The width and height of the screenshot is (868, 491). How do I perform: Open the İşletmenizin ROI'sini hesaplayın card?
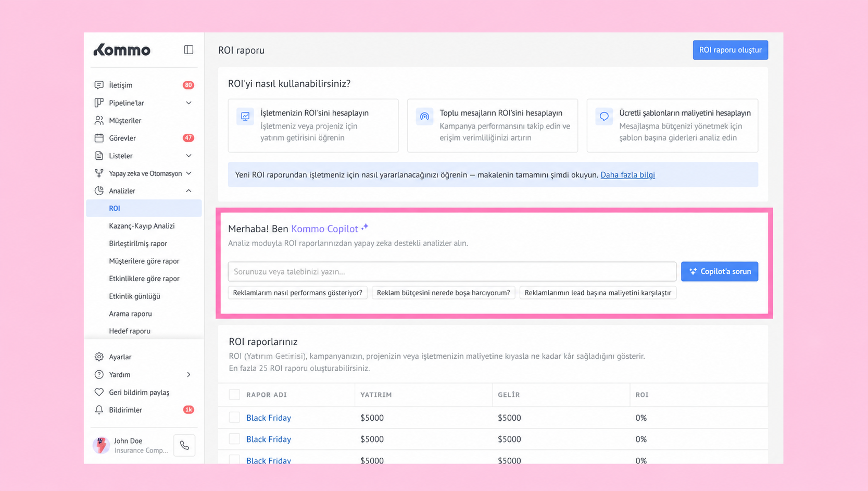coord(313,125)
